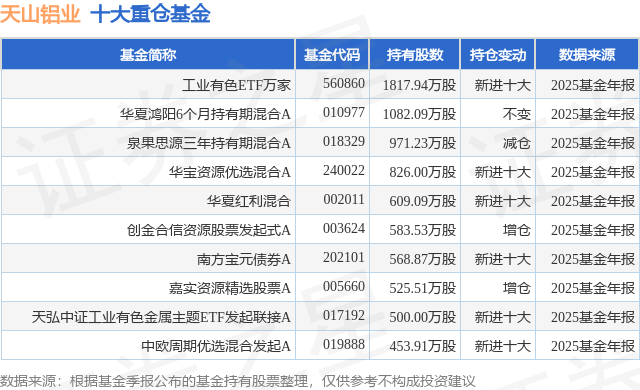This screenshot has height=390, width=640.
Task: Select holding 525.51万股
Action: point(422,288)
